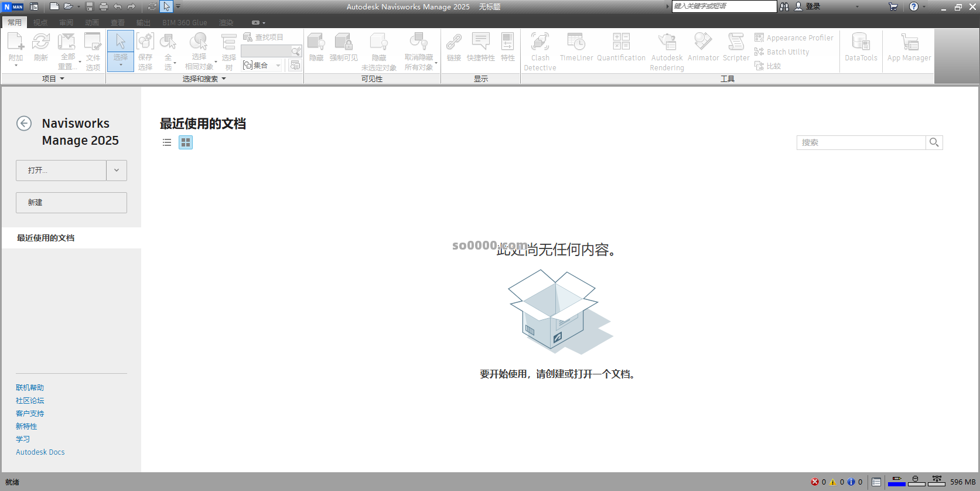The height and width of the screenshot is (491, 980).
Task: Click the Append (附加) file icon
Action: [x=16, y=42]
